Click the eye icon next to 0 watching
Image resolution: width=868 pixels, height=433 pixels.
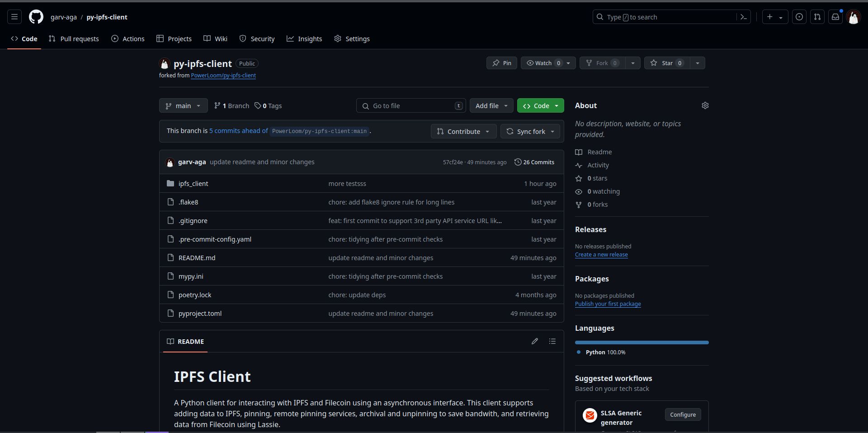click(579, 191)
